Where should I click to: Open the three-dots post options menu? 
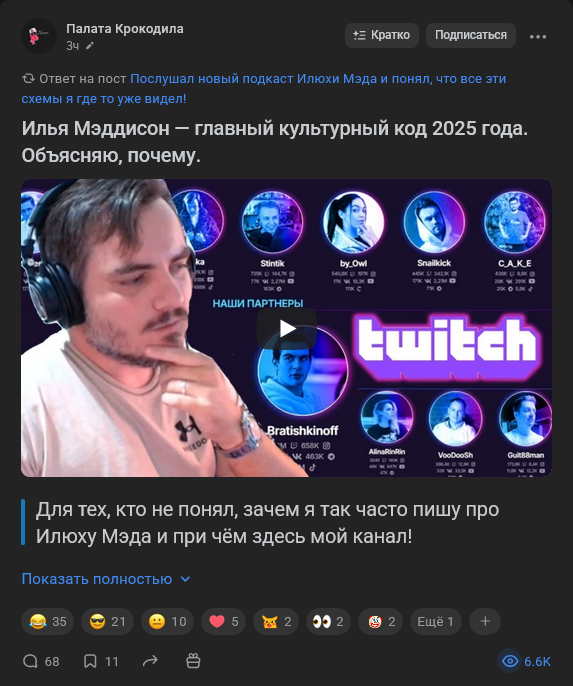click(x=538, y=37)
